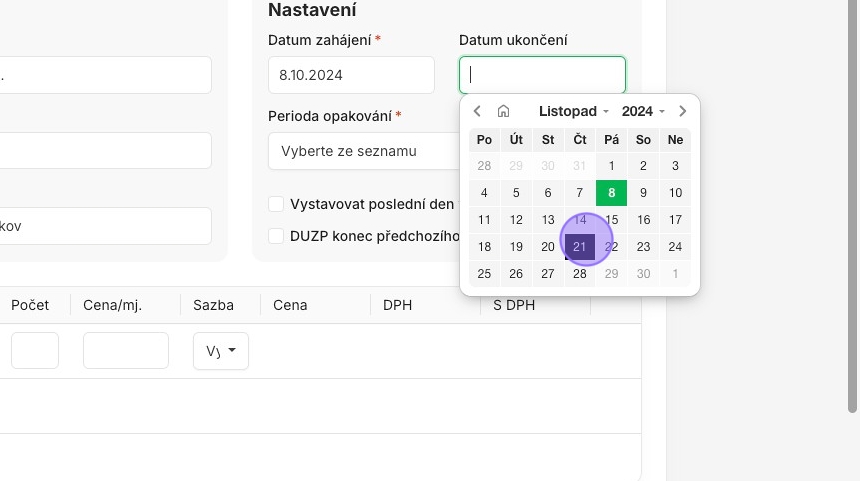Select day 1 of November
The height and width of the screenshot is (481, 860).
[611, 166]
